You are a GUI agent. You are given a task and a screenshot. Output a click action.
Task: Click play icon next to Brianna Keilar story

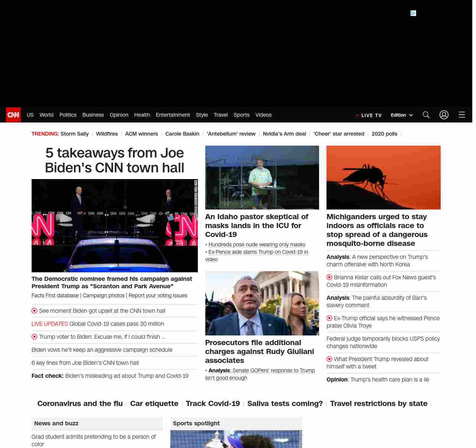click(329, 277)
